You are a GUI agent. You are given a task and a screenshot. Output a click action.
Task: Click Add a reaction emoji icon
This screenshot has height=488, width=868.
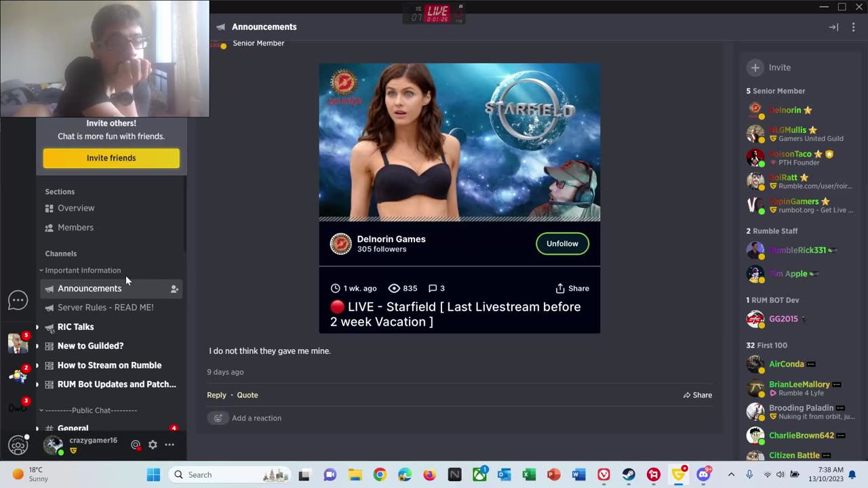click(218, 418)
